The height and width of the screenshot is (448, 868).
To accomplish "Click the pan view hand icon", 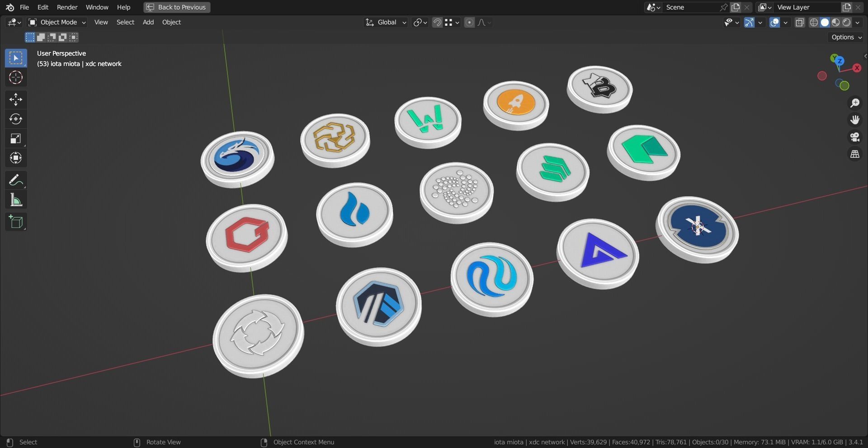I will point(854,120).
